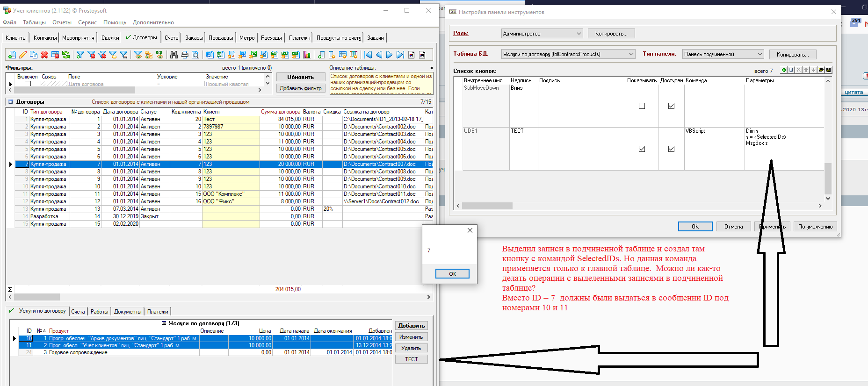Click the bar chart diagram icon
The height and width of the screenshot is (386, 868).
(x=307, y=55)
